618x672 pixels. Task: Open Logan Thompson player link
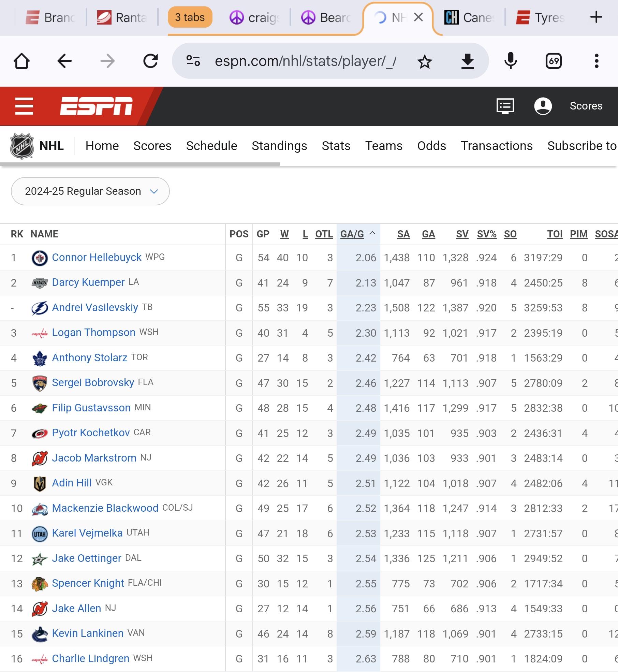coord(93,333)
